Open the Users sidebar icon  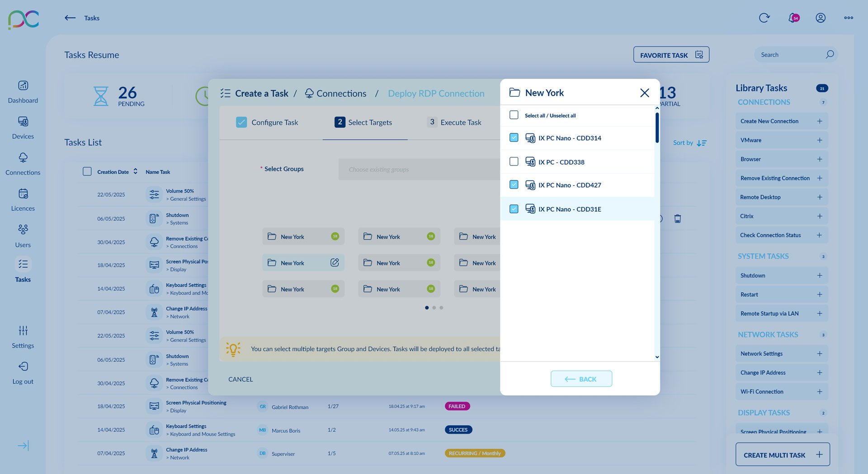click(23, 230)
